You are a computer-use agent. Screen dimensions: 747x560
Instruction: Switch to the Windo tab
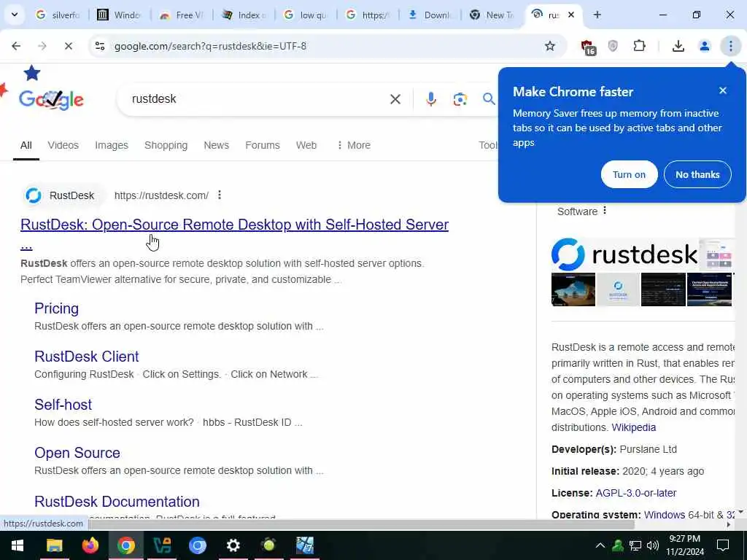[119, 15]
